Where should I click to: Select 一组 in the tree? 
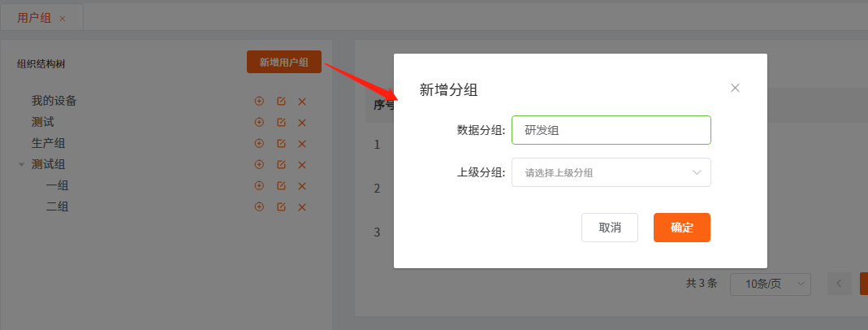(x=57, y=185)
